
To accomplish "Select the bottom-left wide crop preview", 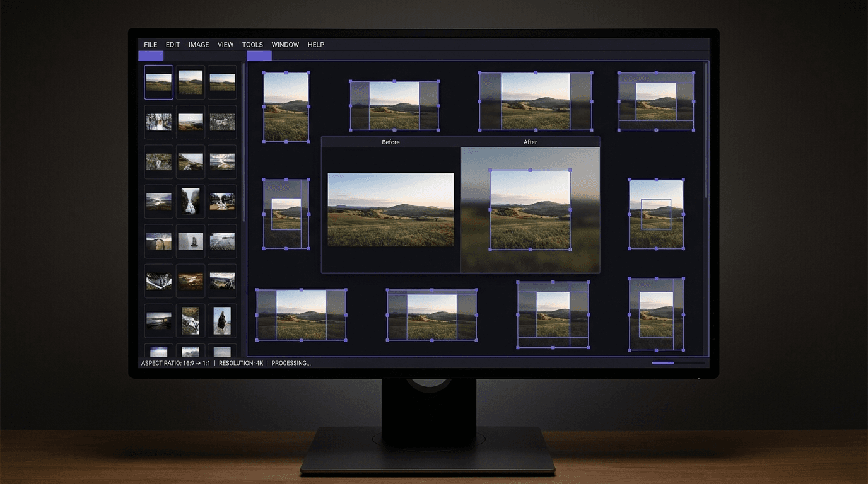I will 301,315.
